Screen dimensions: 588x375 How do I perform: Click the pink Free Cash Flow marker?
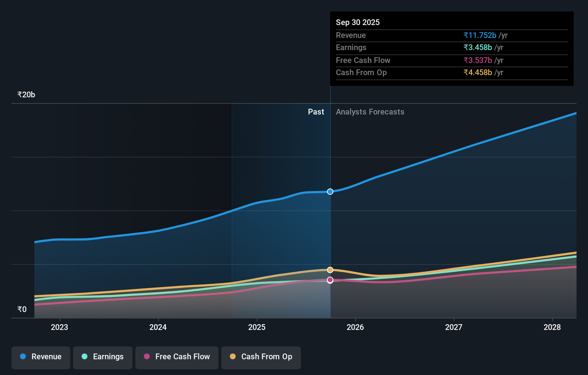(330, 280)
